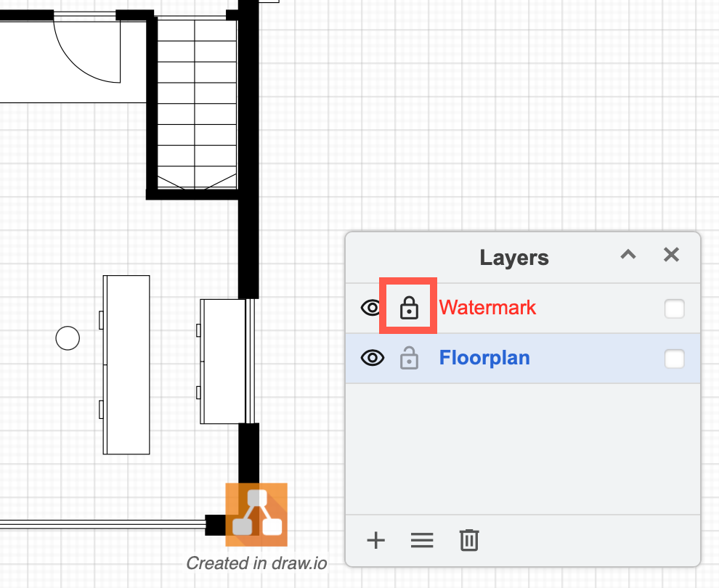Click the eye icon beside Watermark
The width and height of the screenshot is (719, 588).
pyautogui.click(x=371, y=307)
